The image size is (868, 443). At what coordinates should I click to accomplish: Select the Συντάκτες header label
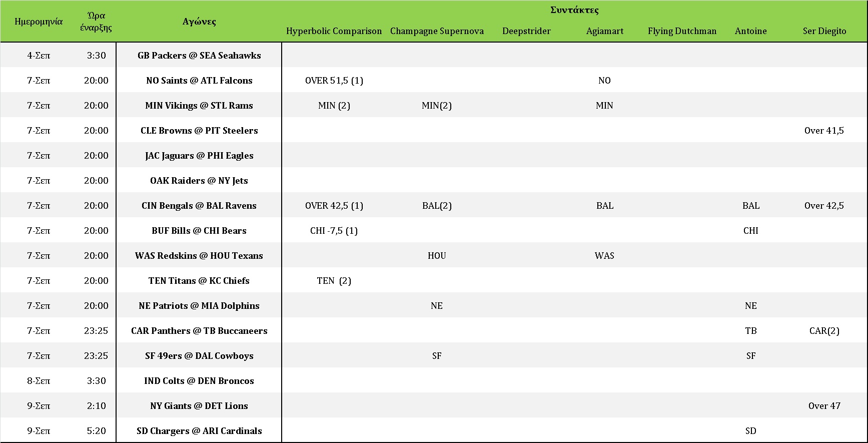pyautogui.click(x=574, y=10)
